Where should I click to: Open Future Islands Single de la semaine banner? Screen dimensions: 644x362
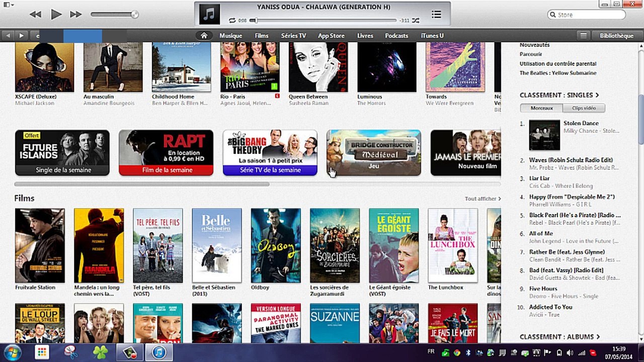(62, 153)
